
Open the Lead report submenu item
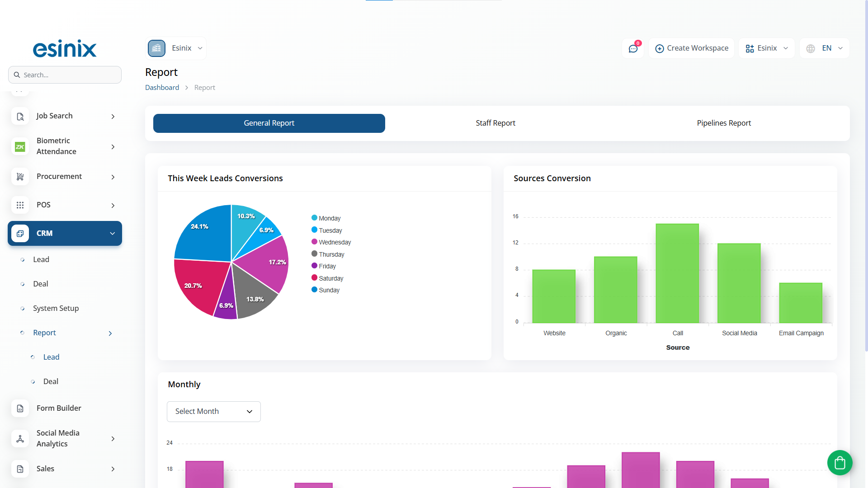pos(52,357)
